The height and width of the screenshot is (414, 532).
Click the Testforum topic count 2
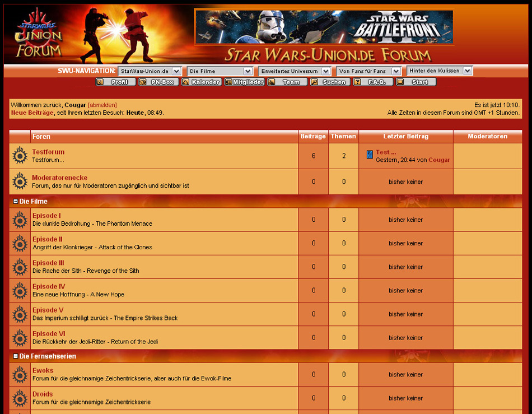344,156
